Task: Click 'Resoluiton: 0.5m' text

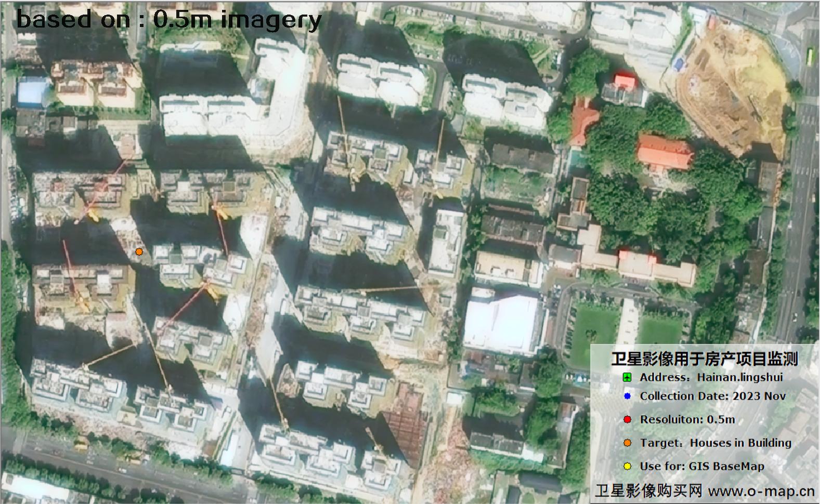Action: point(687,419)
